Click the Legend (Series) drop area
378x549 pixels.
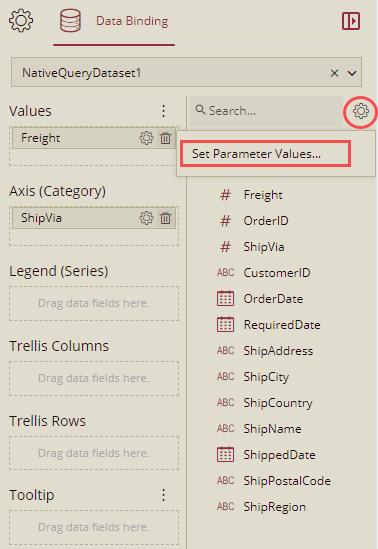pos(94,303)
